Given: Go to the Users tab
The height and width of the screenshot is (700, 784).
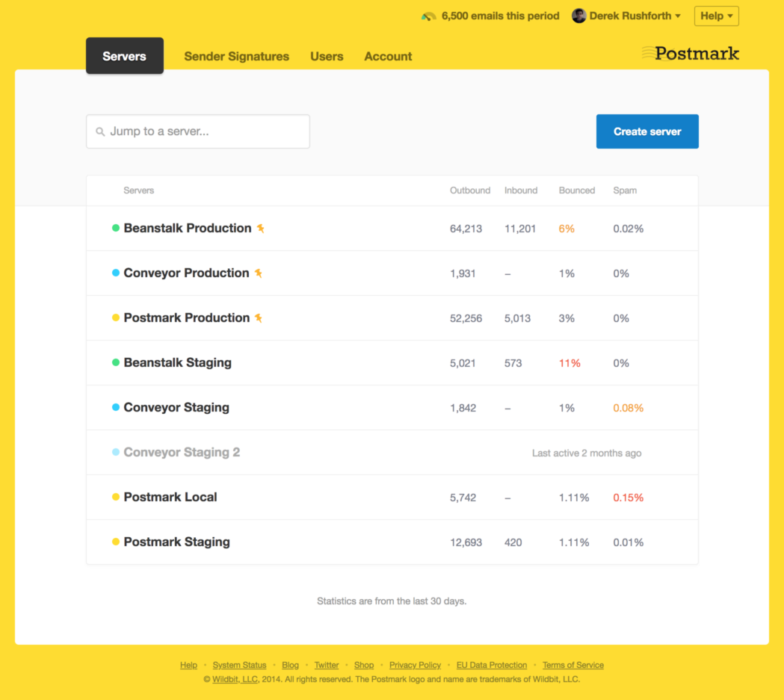Looking at the screenshot, I should [x=327, y=57].
